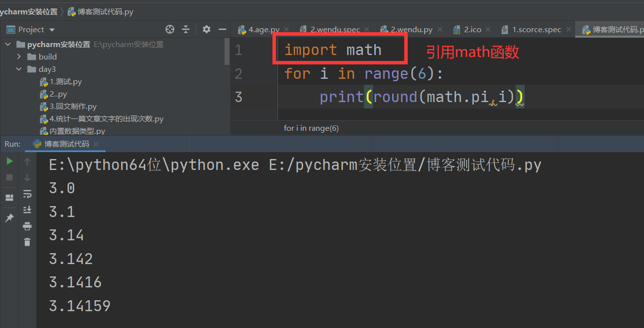The image size is (644, 328).
Task: Toggle Scroll to End in Run console
Action: coord(27,210)
